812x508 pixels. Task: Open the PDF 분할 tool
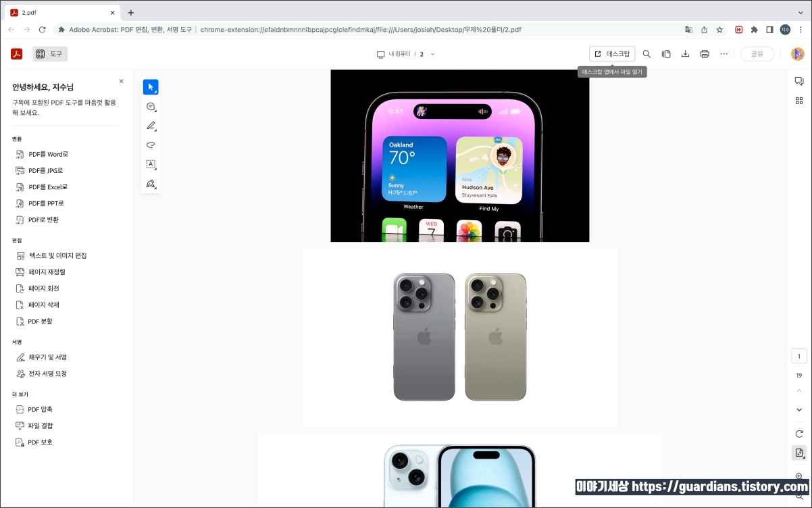point(34,322)
